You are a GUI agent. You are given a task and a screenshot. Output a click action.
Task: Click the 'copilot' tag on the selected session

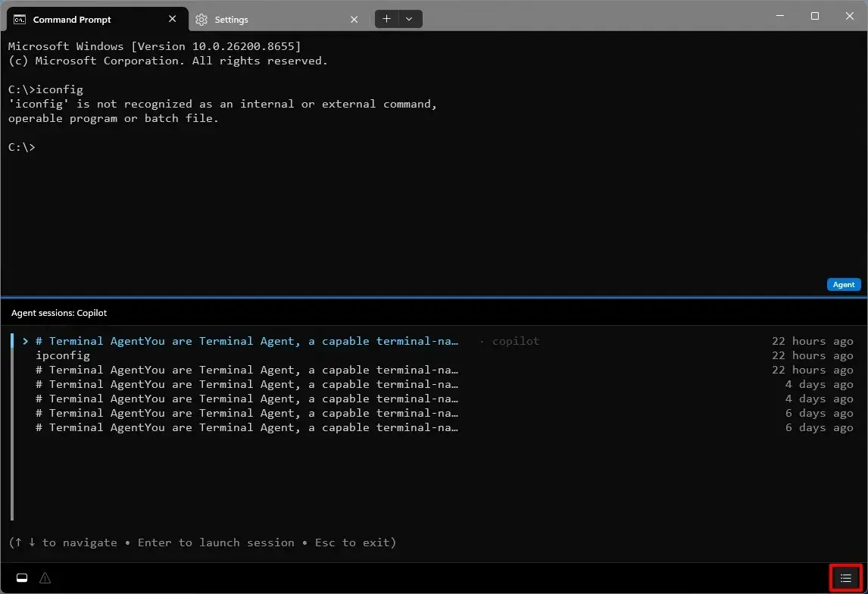tap(515, 341)
